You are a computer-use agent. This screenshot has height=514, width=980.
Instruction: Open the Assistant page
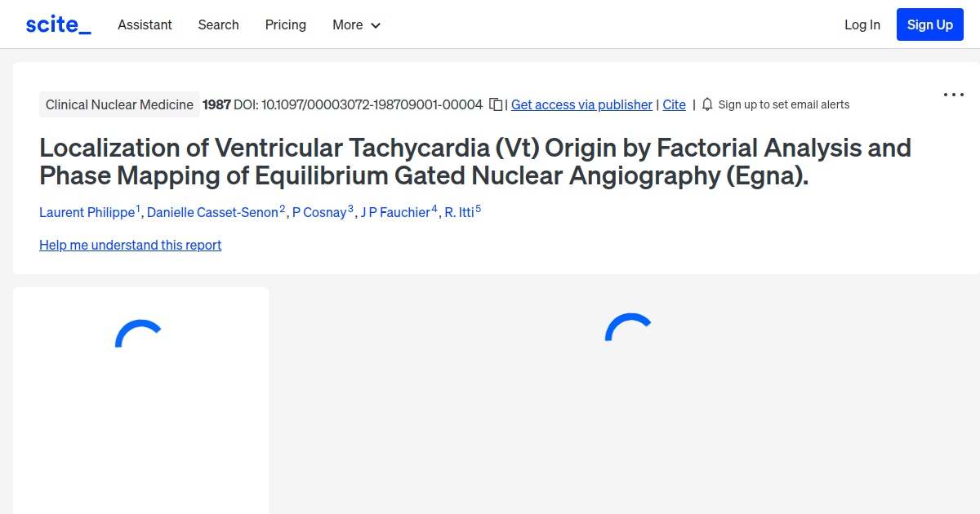tap(145, 24)
